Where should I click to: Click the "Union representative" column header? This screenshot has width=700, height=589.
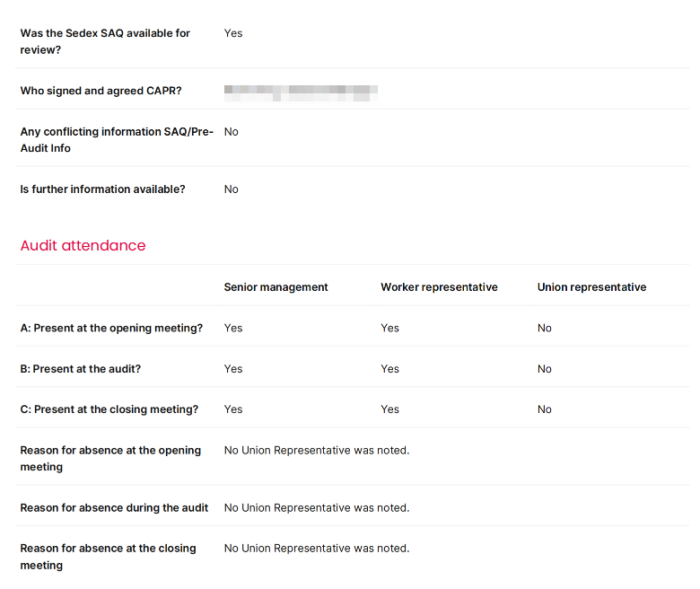[x=591, y=287]
